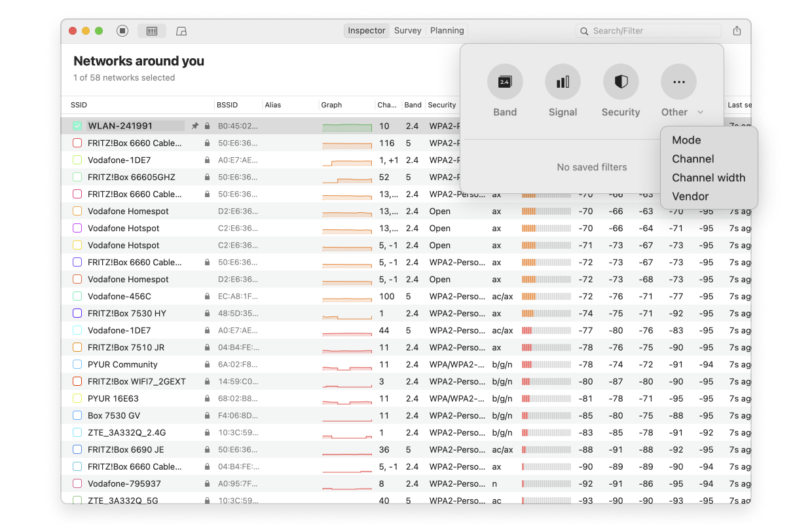
Task: Switch to the network list view icon
Action: pyautogui.click(x=151, y=30)
